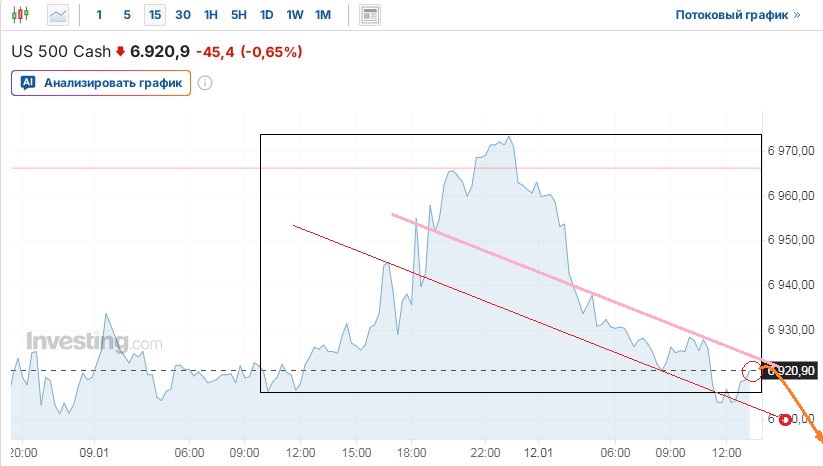Open the news layout panel icon
Screen dimensions: 823x466
pyautogui.click(x=370, y=15)
